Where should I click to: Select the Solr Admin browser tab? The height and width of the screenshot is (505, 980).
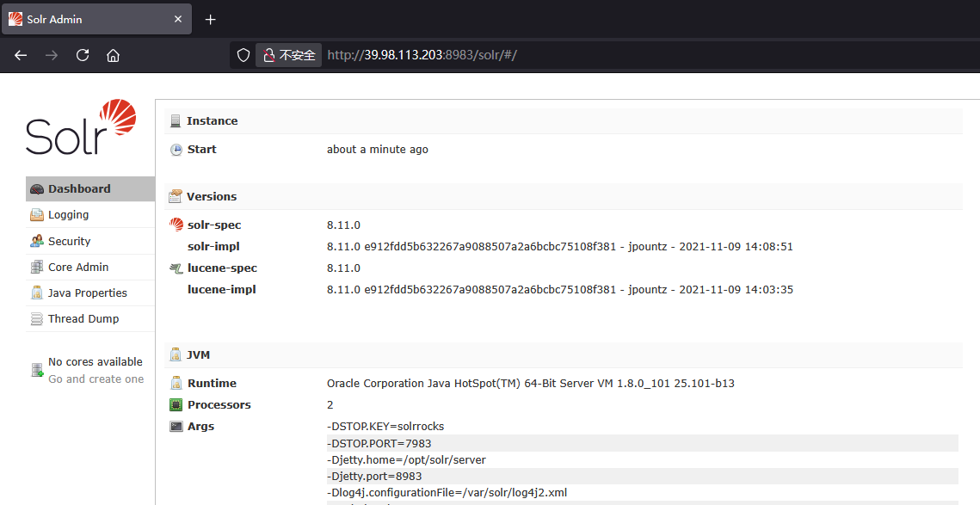coord(97,20)
